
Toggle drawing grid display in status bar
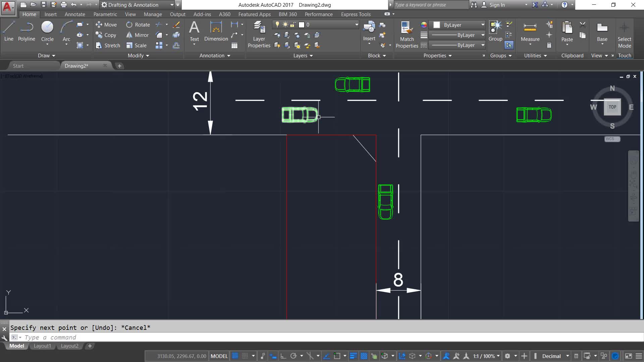[x=235, y=356]
